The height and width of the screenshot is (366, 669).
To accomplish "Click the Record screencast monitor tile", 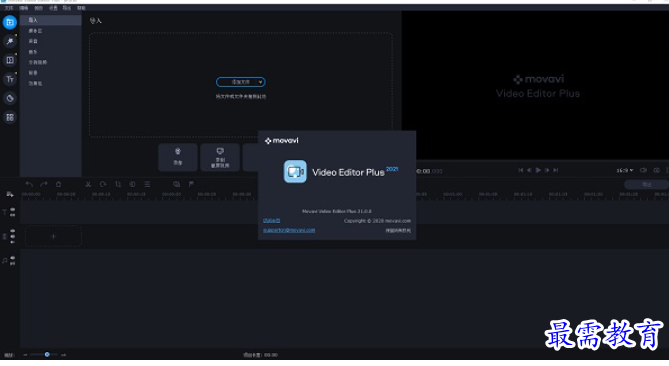I will point(220,157).
